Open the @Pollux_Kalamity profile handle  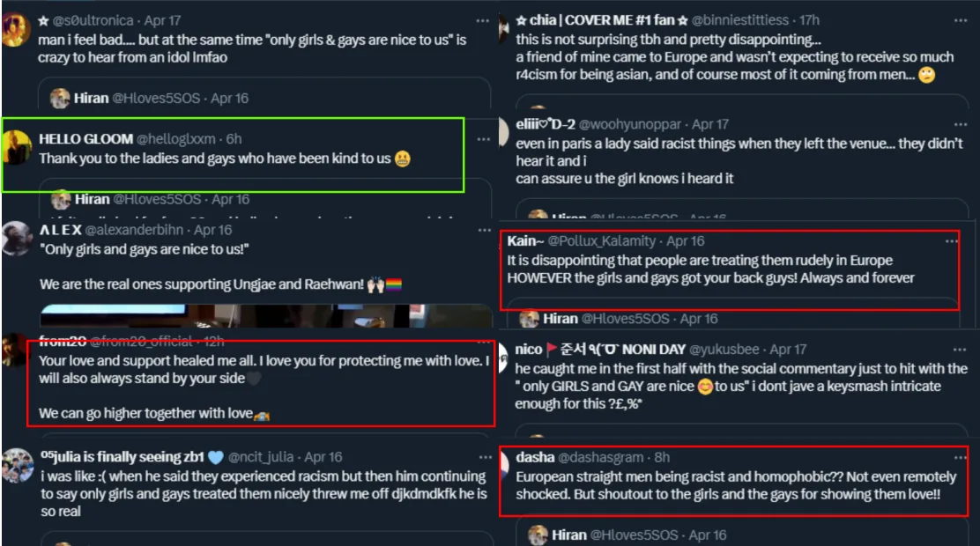tap(601, 241)
